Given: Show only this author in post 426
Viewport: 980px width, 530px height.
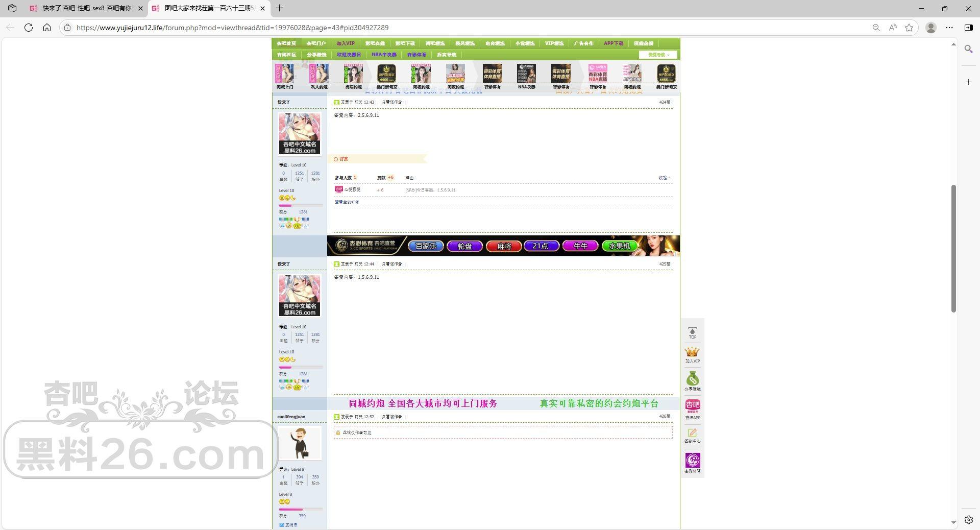Looking at the screenshot, I should coord(392,417).
